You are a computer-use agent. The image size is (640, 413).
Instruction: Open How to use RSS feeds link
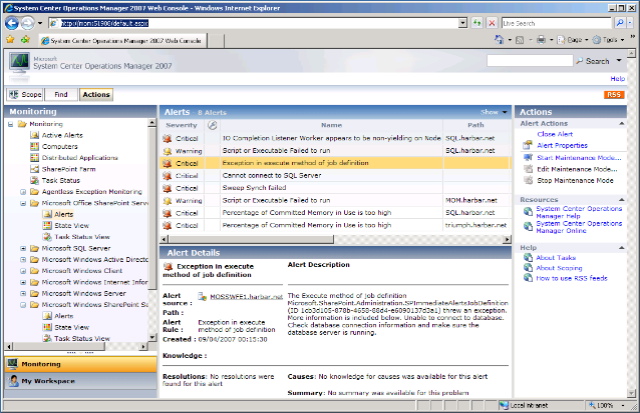571,278
